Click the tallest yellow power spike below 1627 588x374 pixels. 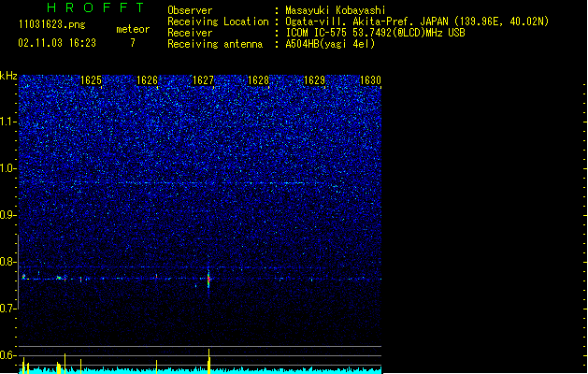(x=208, y=361)
